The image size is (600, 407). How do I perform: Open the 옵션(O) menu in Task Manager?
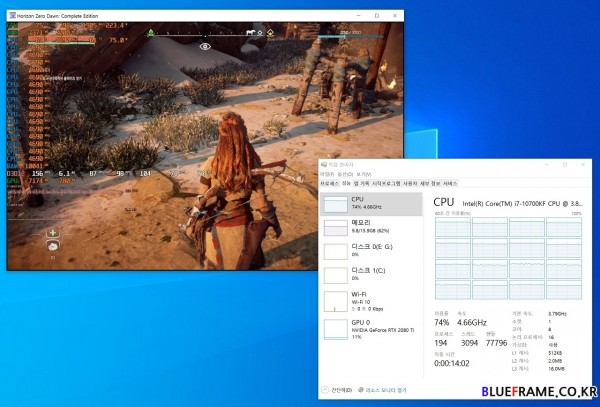pyautogui.click(x=345, y=174)
